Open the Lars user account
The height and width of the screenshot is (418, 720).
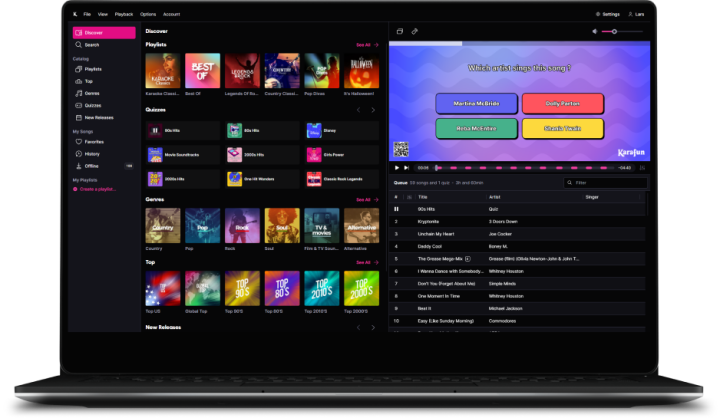[x=636, y=14]
